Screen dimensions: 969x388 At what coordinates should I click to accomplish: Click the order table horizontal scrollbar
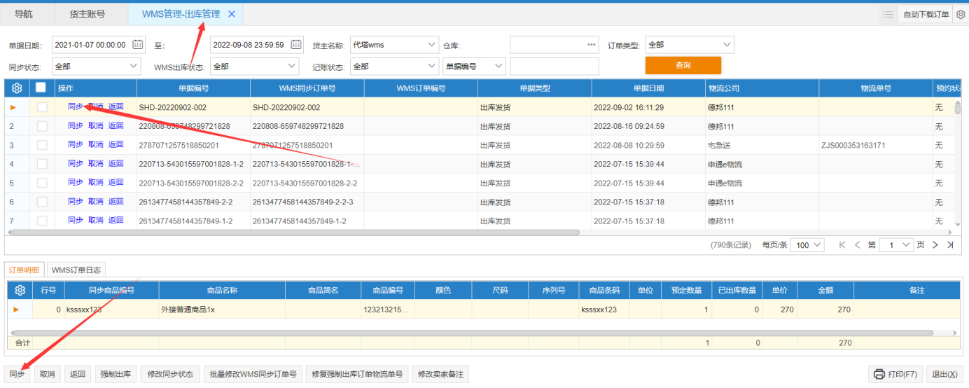pos(294,232)
